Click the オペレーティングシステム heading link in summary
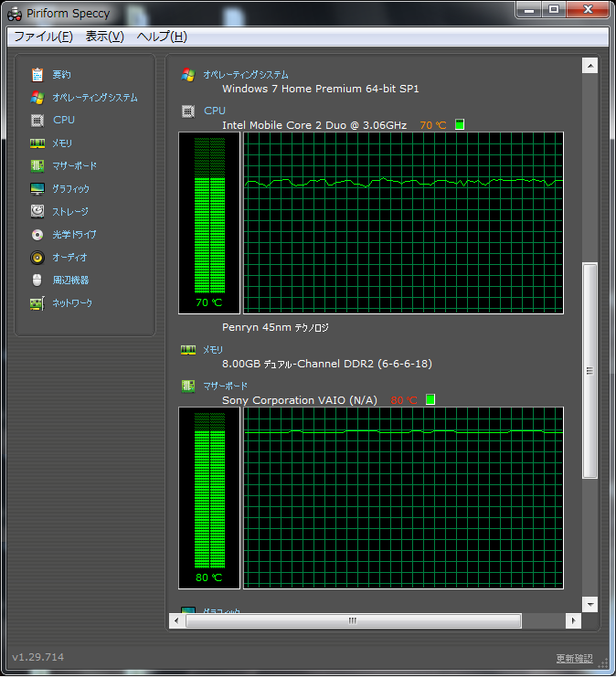 click(x=246, y=75)
